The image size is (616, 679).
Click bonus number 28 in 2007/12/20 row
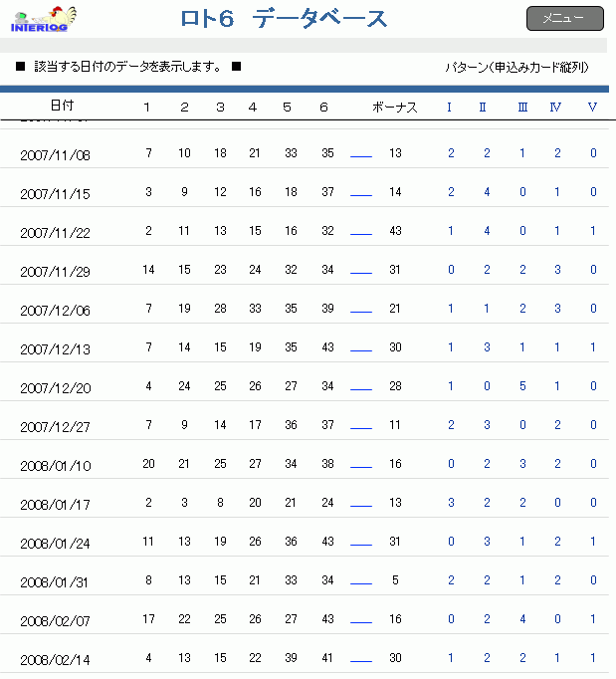point(395,386)
